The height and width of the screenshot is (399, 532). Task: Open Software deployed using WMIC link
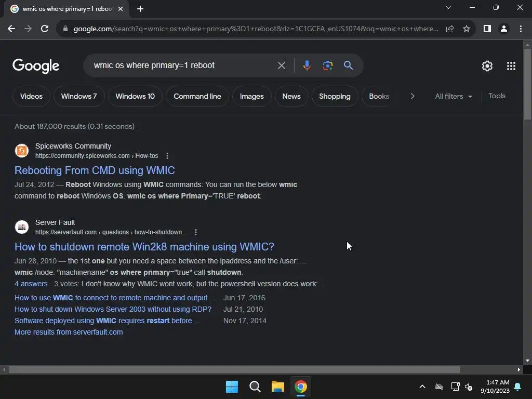pyautogui.click(x=107, y=321)
